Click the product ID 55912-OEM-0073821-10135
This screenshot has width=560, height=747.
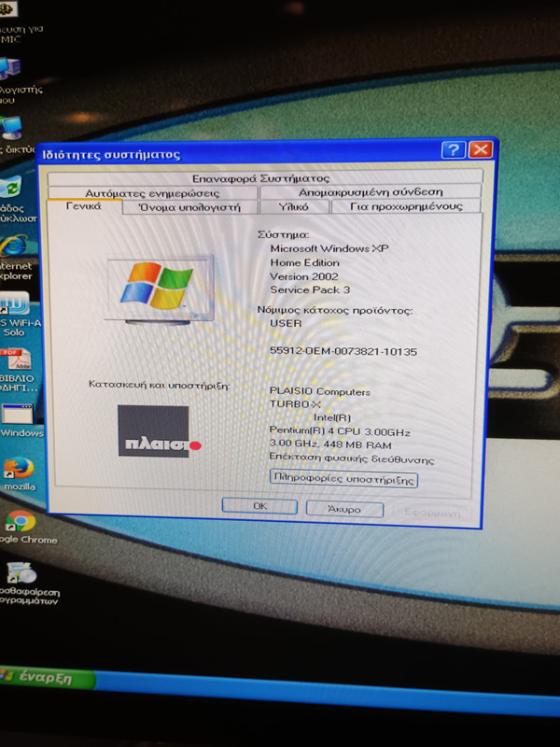click(343, 351)
